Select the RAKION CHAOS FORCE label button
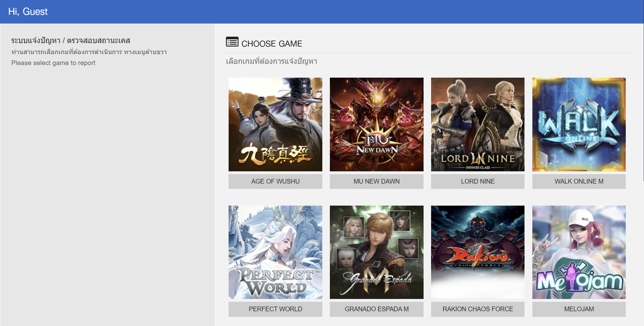644x326 pixels. pos(478,309)
